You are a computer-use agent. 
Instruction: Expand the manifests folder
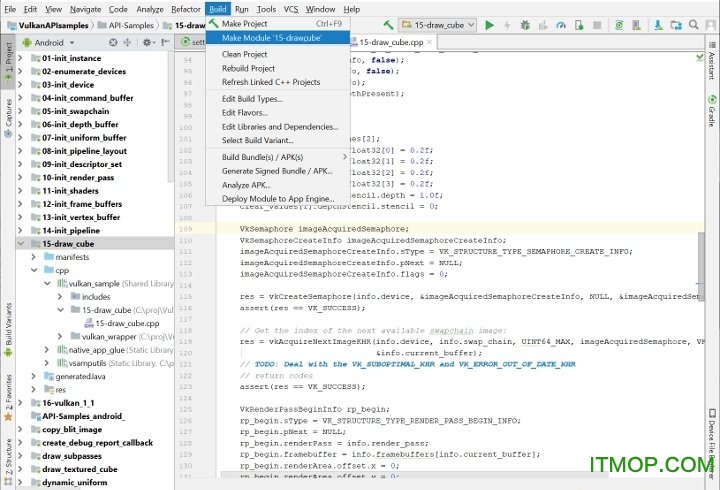point(34,257)
